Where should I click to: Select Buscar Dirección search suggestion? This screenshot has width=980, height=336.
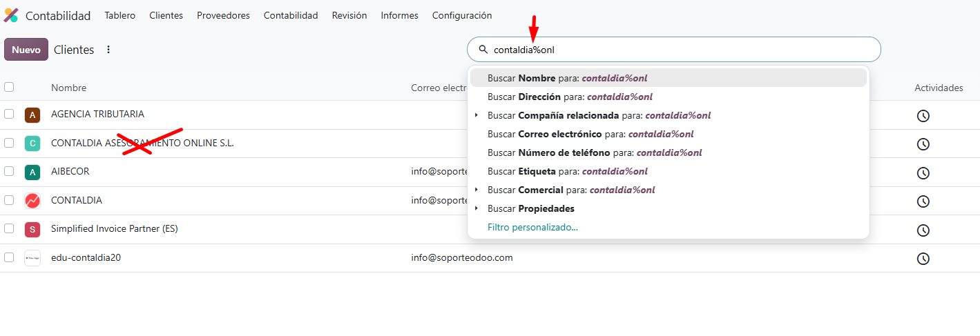(x=668, y=97)
